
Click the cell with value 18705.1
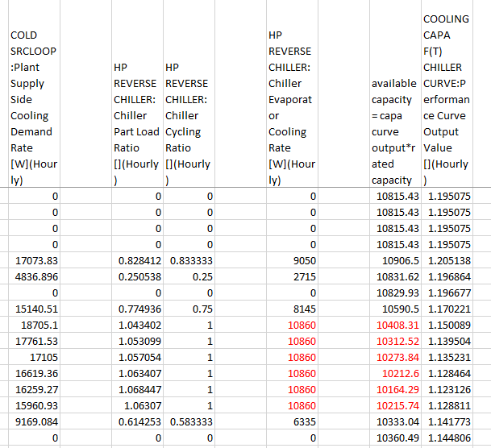coord(34,325)
